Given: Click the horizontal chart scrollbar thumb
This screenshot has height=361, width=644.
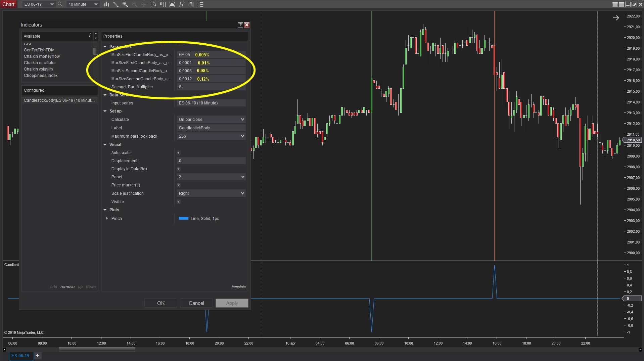Looking at the screenshot, I should [x=97, y=350].
